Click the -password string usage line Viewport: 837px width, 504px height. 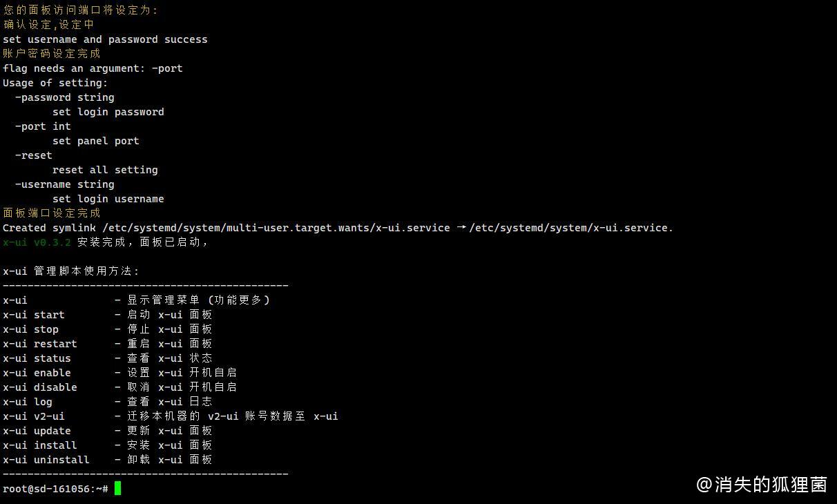(x=65, y=97)
